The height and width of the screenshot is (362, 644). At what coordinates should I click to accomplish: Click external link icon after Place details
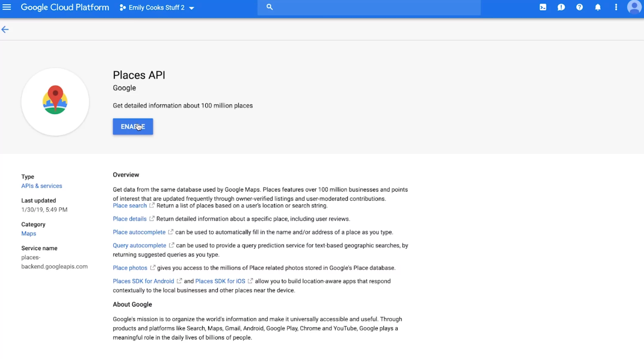[151, 219]
